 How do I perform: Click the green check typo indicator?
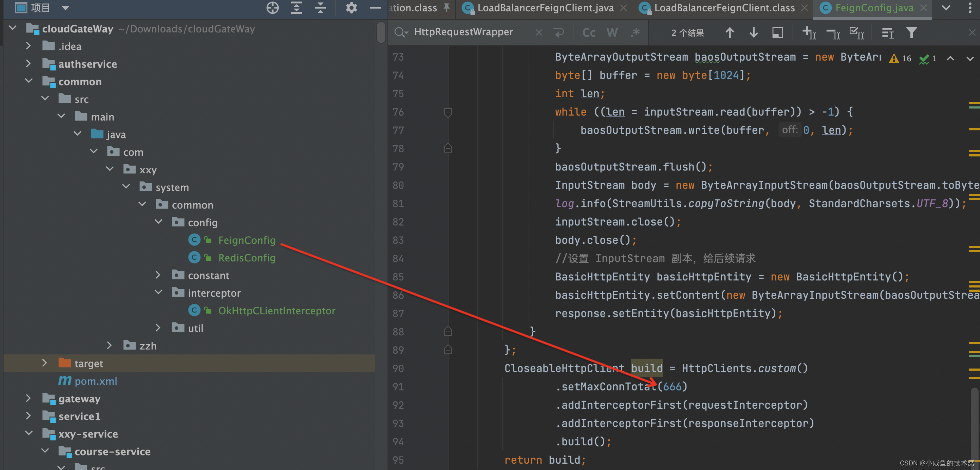pos(928,58)
